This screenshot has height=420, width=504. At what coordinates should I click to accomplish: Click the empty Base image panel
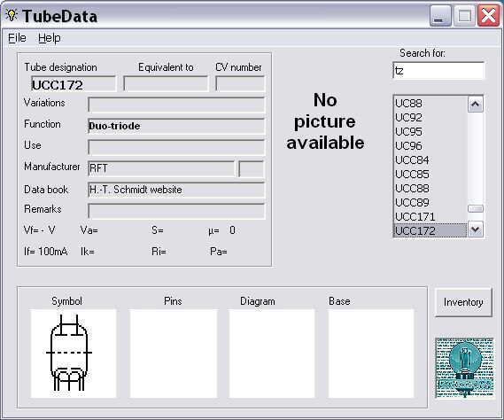click(x=371, y=354)
